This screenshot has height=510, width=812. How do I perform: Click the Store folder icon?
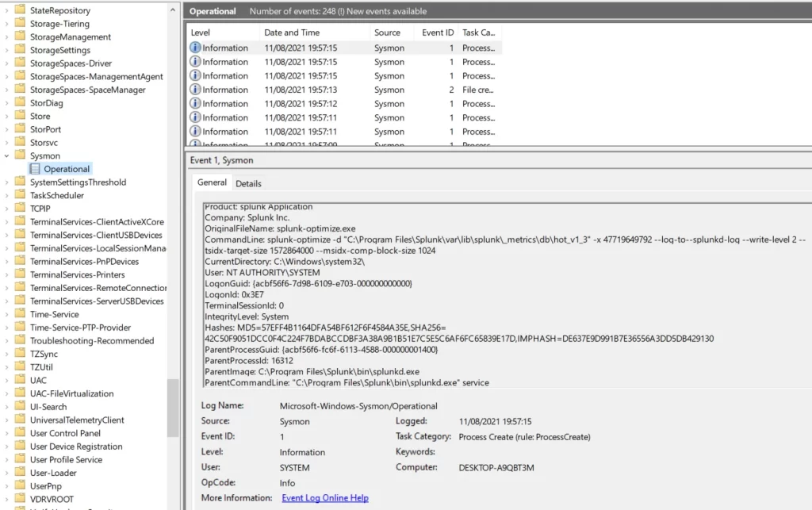pos(20,115)
